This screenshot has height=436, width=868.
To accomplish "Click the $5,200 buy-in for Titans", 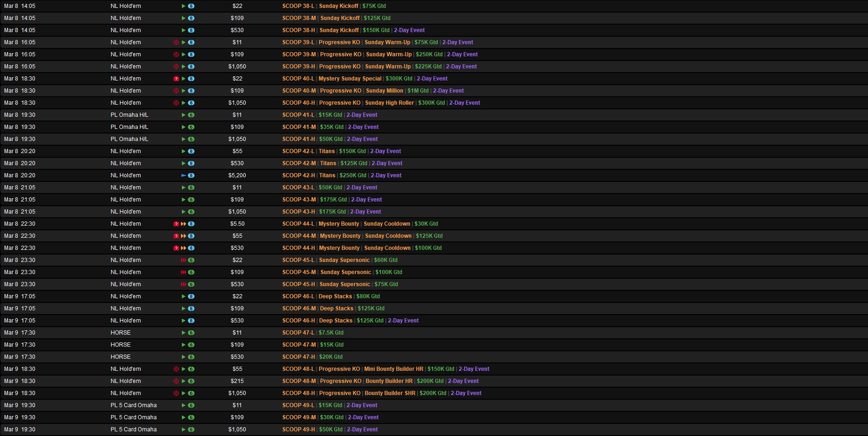I will click(x=237, y=175).
